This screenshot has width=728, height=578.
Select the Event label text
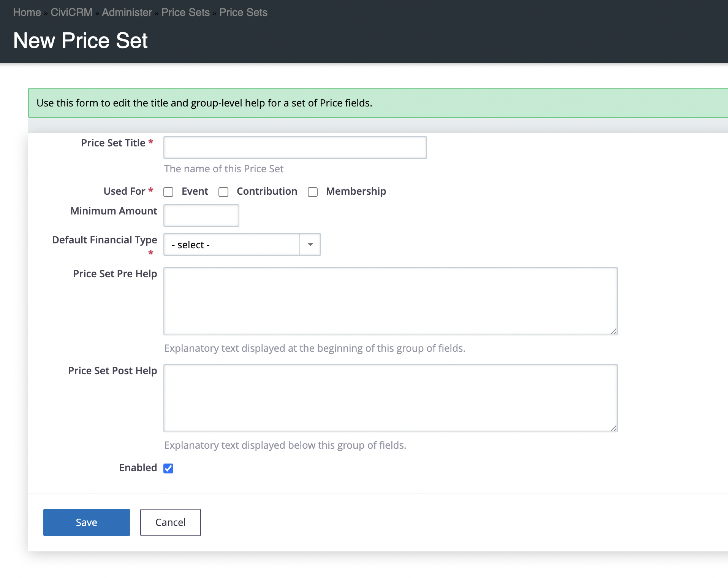(x=195, y=191)
